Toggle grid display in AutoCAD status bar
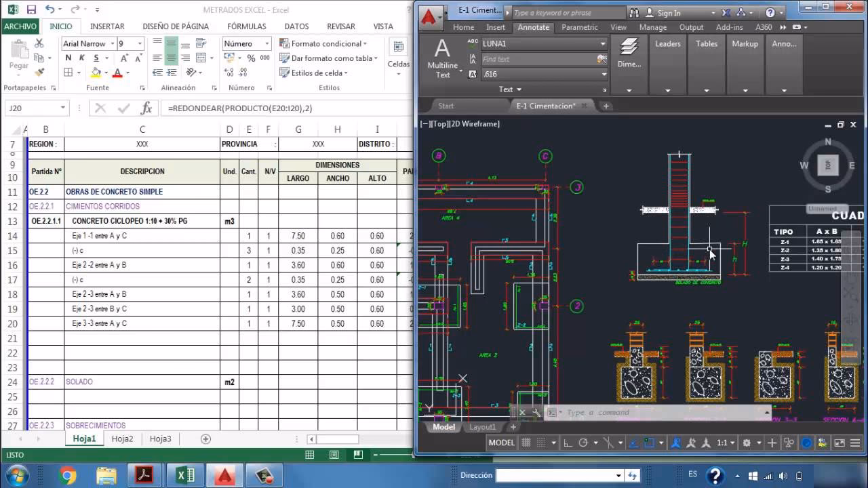Viewport: 868px width, 488px height. [526, 443]
